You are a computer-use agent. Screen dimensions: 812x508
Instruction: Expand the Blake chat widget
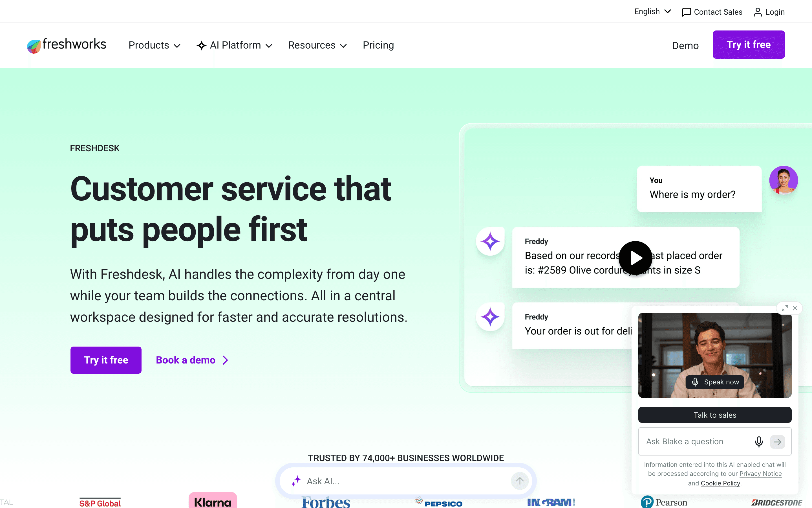[785, 308]
